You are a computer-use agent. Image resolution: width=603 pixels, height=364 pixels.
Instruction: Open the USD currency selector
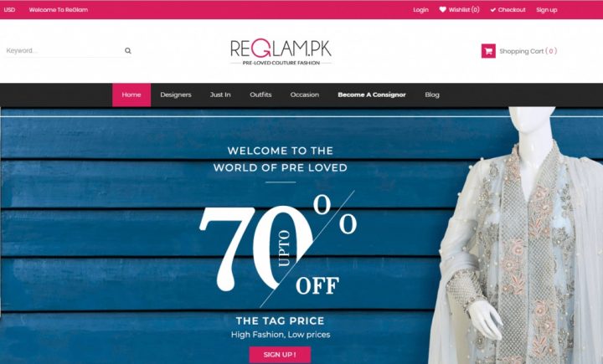pos(9,9)
